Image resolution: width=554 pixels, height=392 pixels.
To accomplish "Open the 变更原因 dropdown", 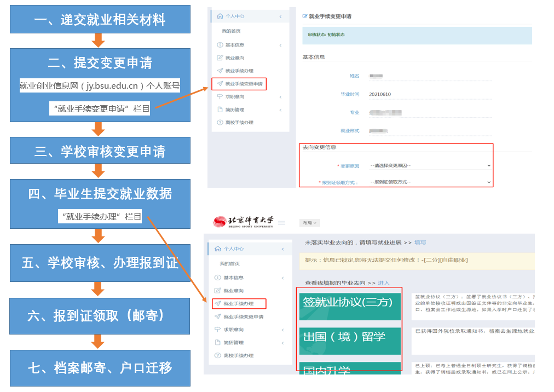I will click(430, 165).
